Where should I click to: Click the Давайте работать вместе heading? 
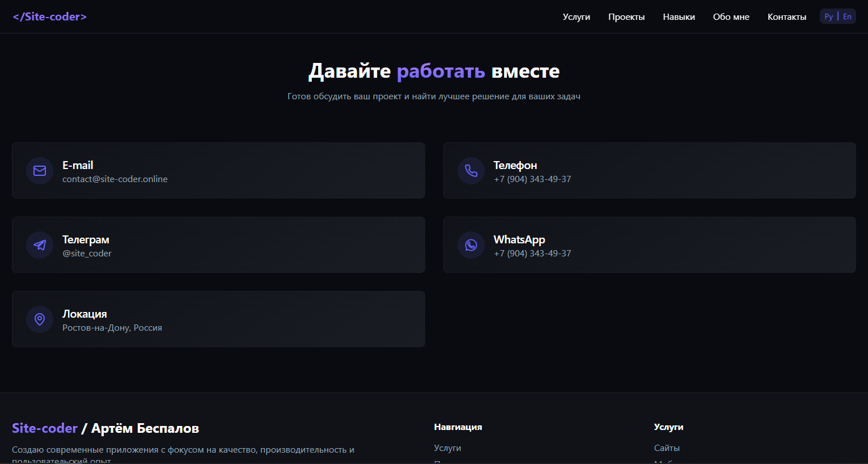coord(434,71)
